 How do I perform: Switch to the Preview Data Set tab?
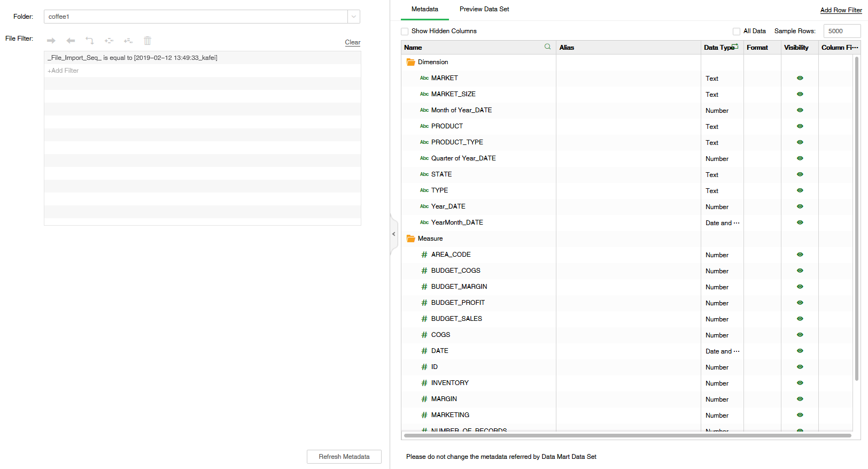484,9
